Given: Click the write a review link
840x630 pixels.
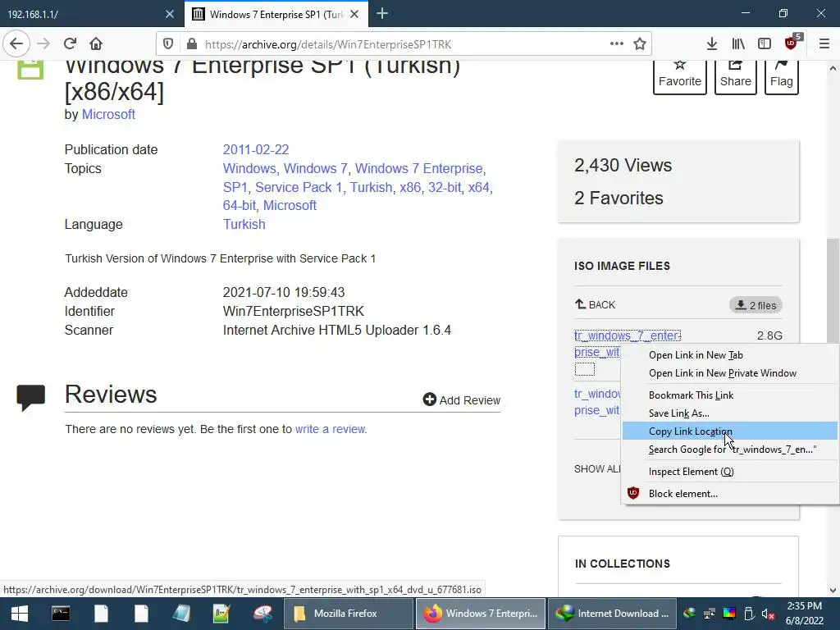Looking at the screenshot, I should click(x=330, y=429).
